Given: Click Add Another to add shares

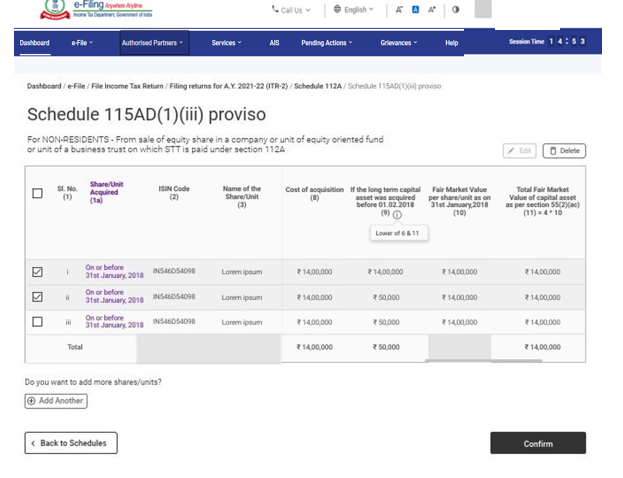Looking at the screenshot, I should (56, 401).
